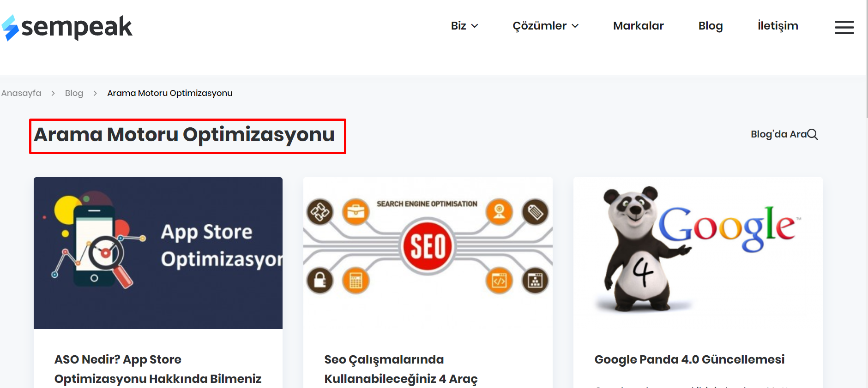The image size is (868, 388).
Task: Open the SEO circuit diagram thumbnail
Action: coord(428,253)
